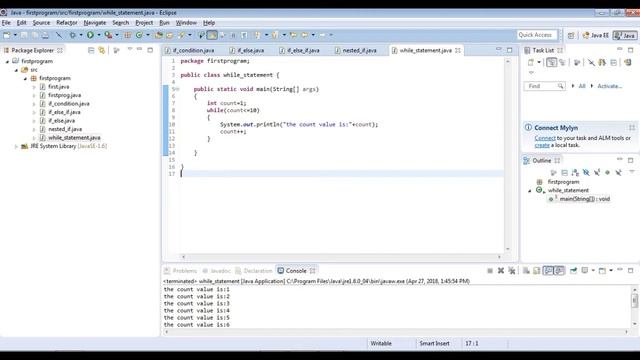Toggle Show Console on Standard Out change

(548, 271)
